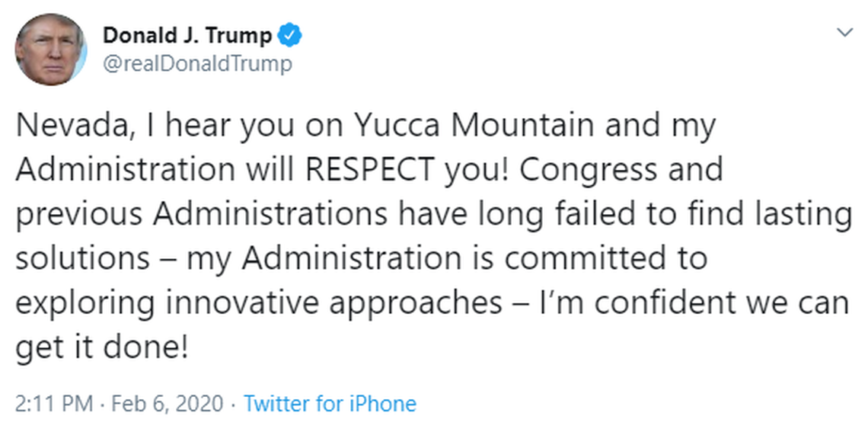Screen dimensions: 868x435
Task: Click the @realDonaldTrump handle
Action: coord(196,63)
